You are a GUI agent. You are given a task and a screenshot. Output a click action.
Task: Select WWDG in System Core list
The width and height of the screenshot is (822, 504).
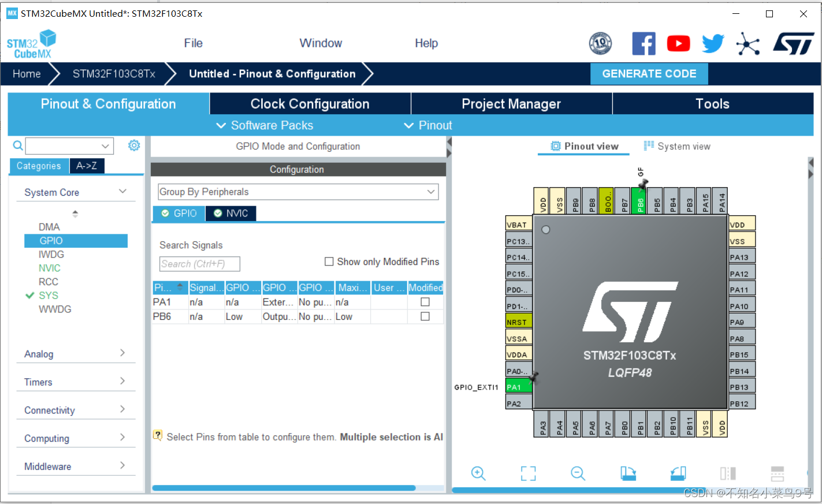point(55,309)
